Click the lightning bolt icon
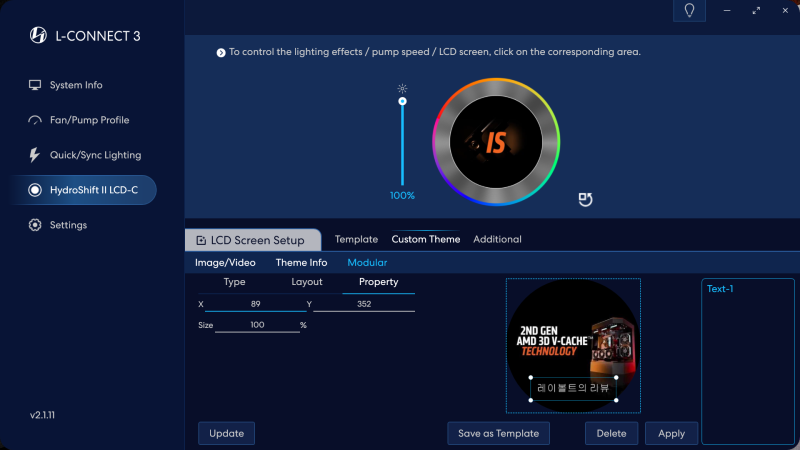This screenshot has width=800, height=450. [x=34, y=155]
